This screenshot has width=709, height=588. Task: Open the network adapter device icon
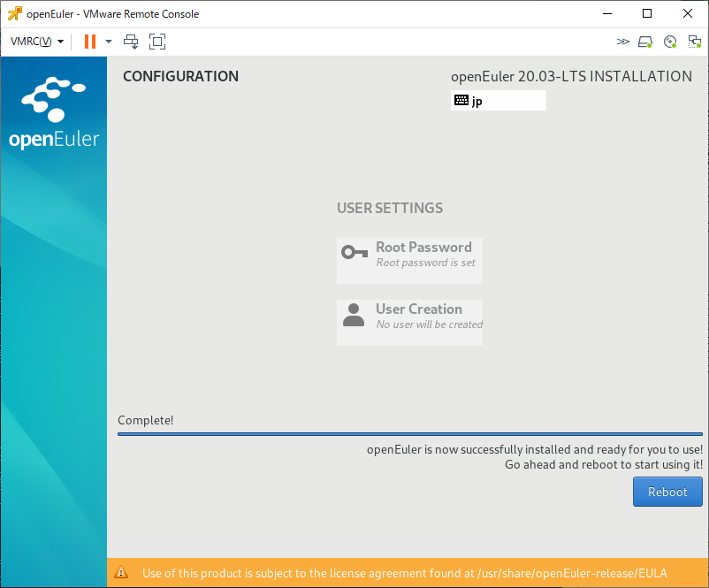(695, 42)
